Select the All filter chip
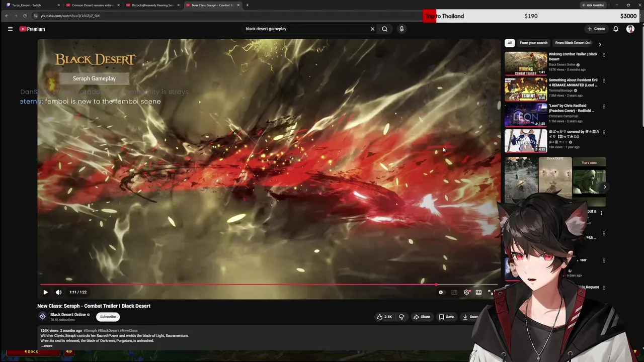 pyautogui.click(x=510, y=43)
